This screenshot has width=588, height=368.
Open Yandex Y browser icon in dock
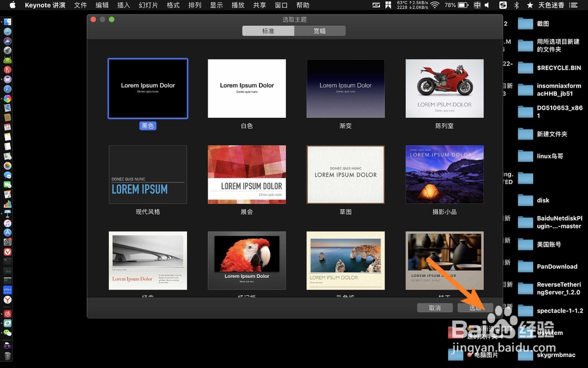click(x=8, y=300)
